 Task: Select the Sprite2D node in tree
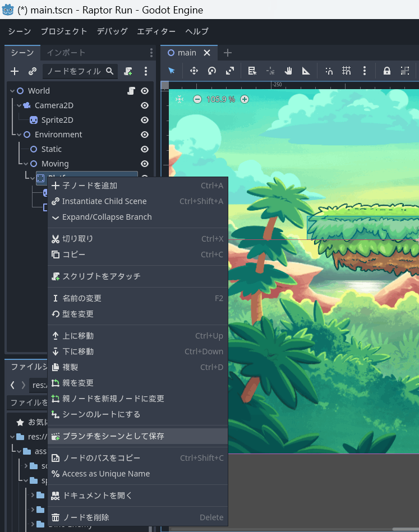(57, 120)
